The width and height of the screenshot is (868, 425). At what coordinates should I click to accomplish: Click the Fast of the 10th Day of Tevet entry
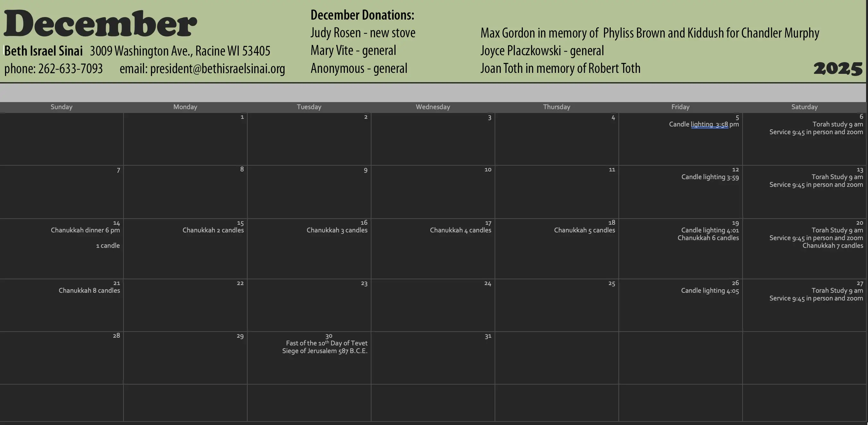326,343
